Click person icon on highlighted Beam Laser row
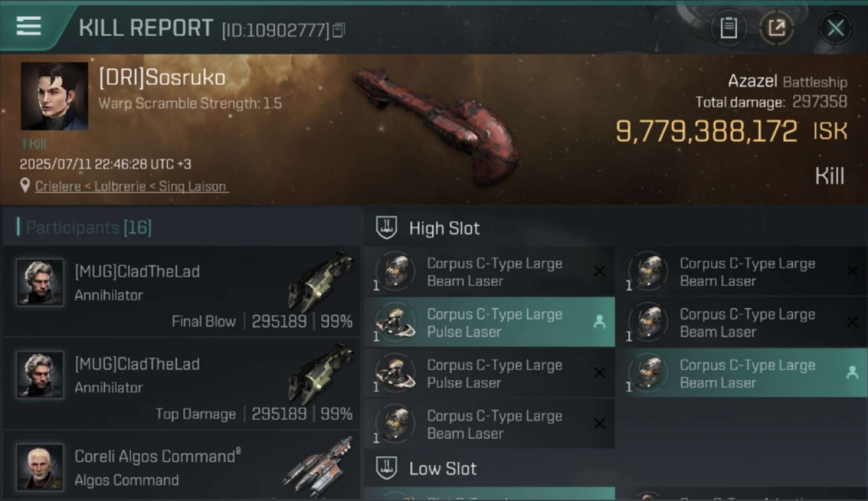 pos(852,373)
